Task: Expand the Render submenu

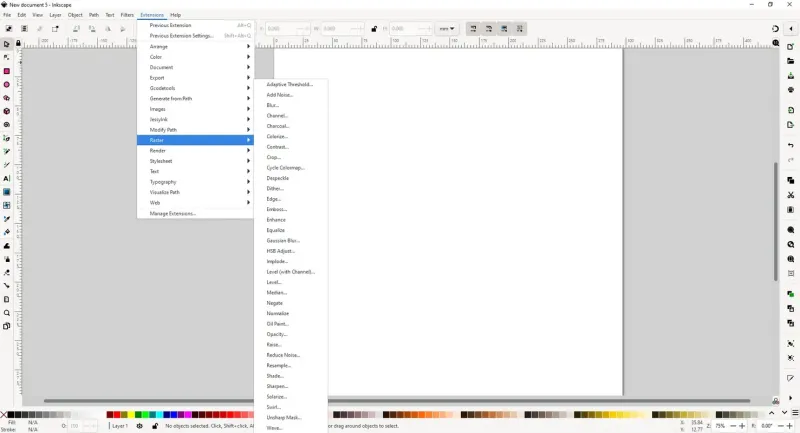Action: point(195,150)
